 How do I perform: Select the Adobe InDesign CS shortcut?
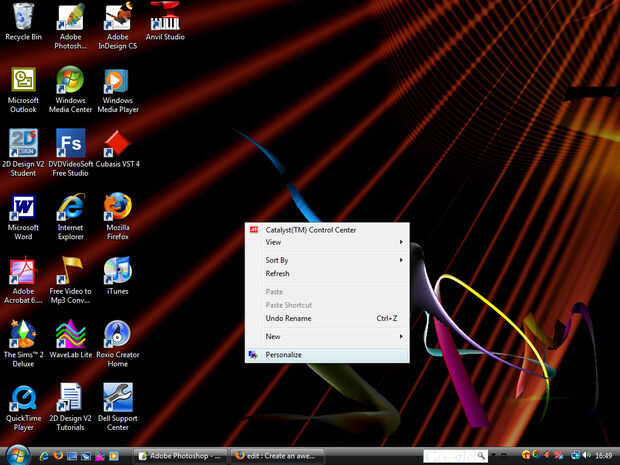pyautogui.click(x=117, y=26)
